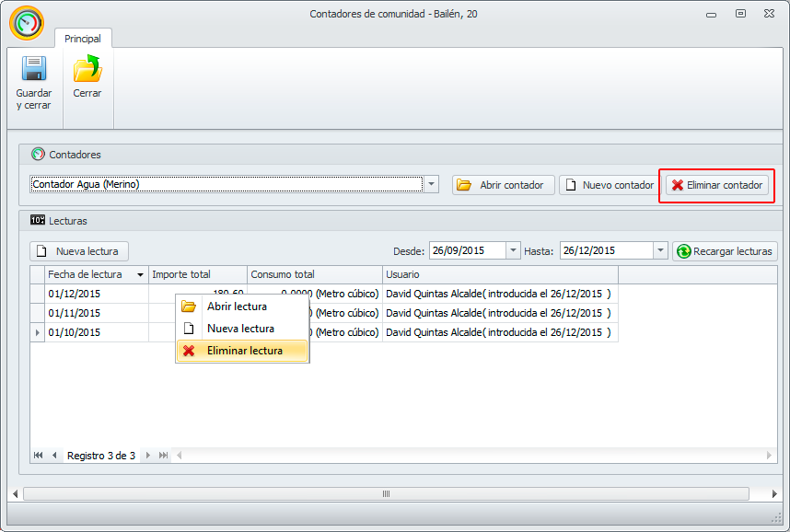Screen dimensions: 790x532
Task: Add a reading via Nueva lectura button
Action: tap(80, 251)
